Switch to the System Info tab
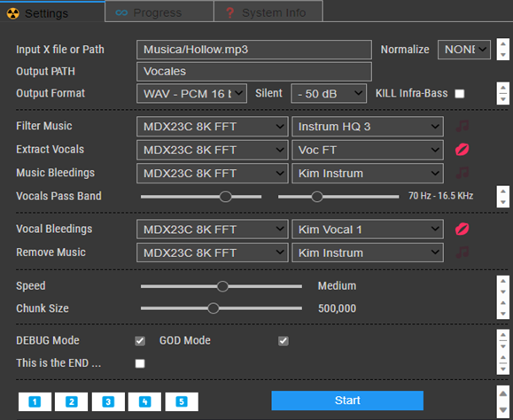The height and width of the screenshot is (420, 513). [268, 12]
